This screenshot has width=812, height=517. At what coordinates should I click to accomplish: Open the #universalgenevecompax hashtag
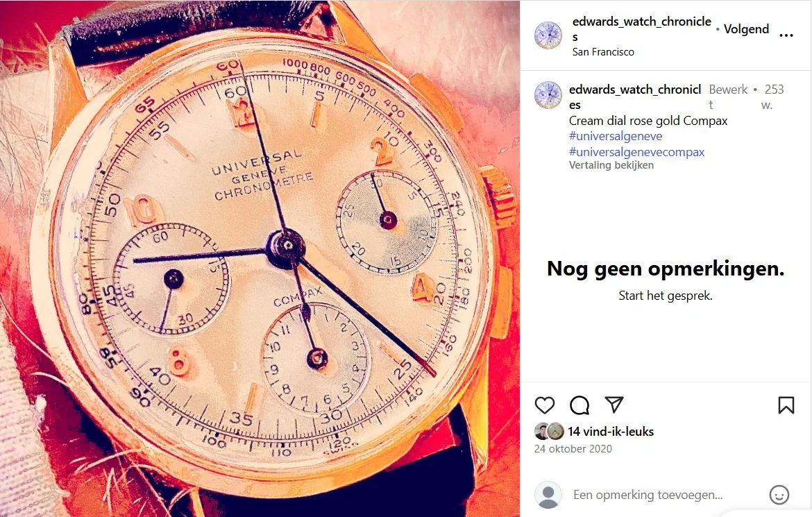tap(636, 152)
